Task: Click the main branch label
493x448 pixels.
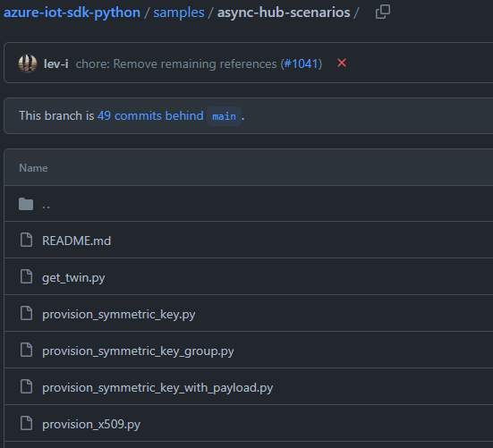Action: click(224, 116)
